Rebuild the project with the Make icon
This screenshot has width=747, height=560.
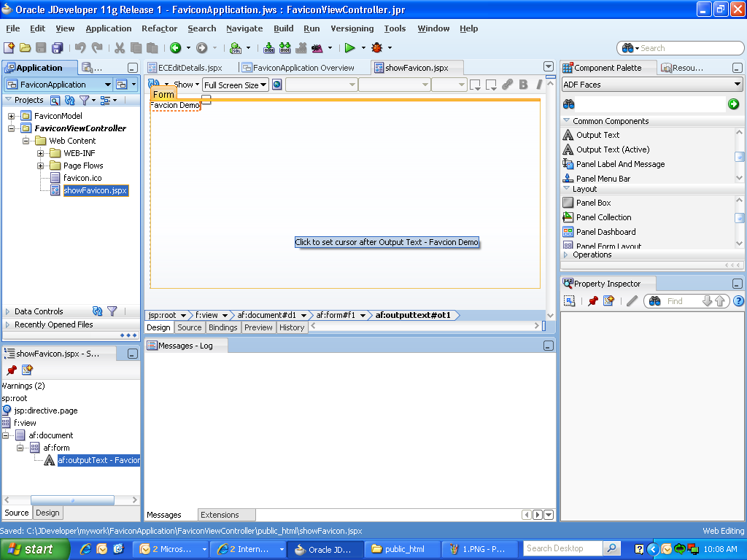pos(268,48)
